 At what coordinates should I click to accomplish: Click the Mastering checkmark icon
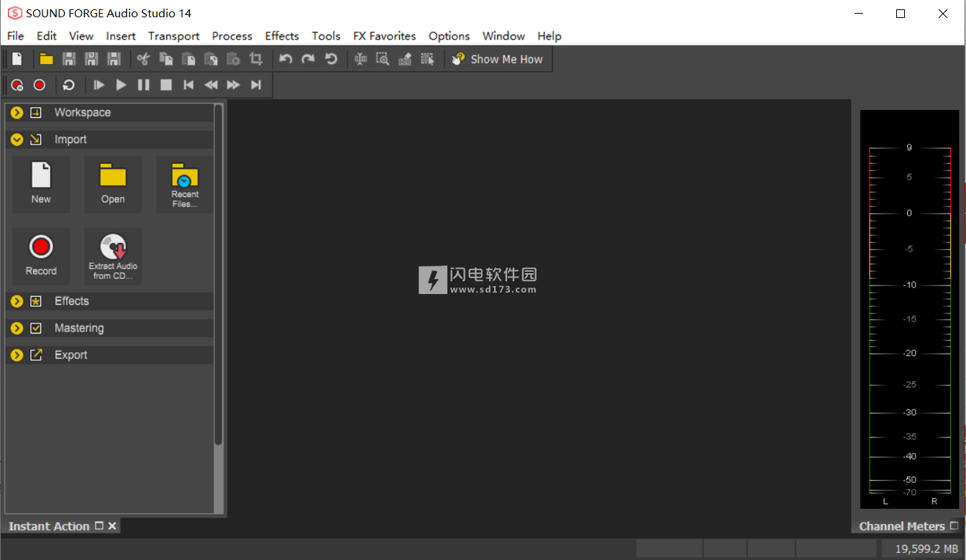tap(36, 328)
